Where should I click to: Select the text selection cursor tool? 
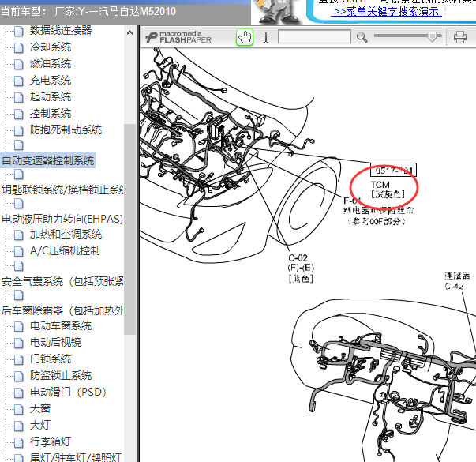[x=266, y=37]
